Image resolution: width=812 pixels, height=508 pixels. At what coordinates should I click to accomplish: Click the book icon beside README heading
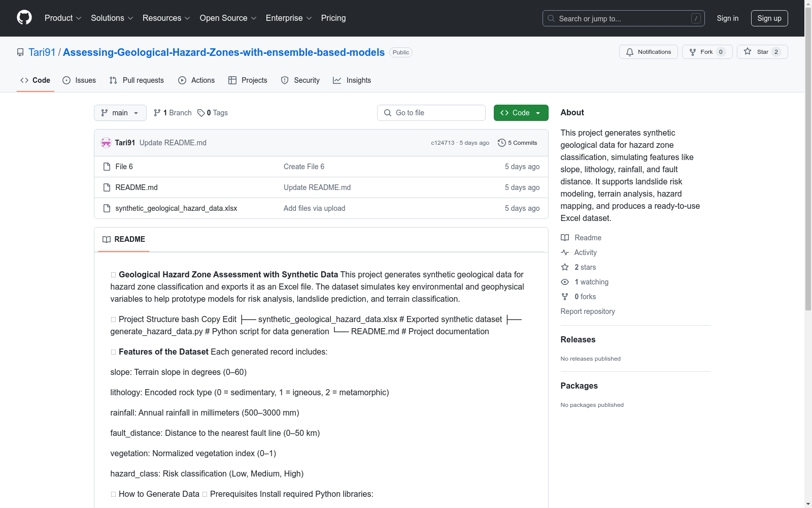pyautogui.click(x=107, y=239)
